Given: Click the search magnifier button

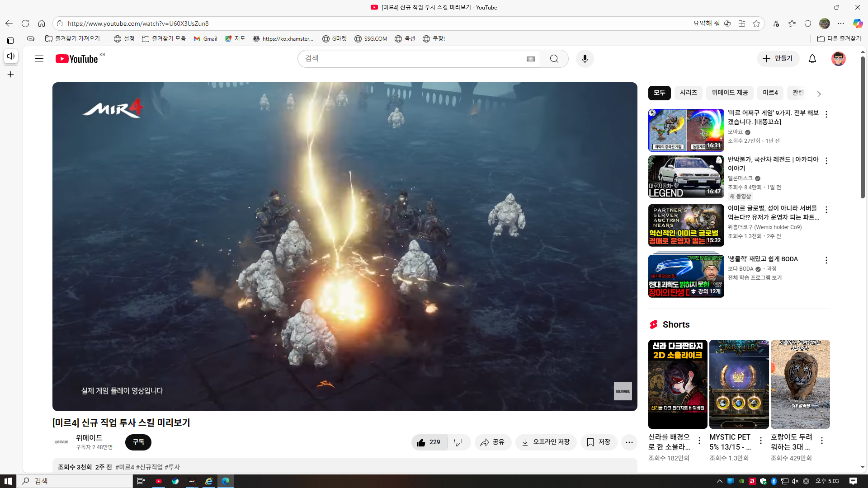Looking at the screenshot, I should pyautogui.click(x=554, y=59).
